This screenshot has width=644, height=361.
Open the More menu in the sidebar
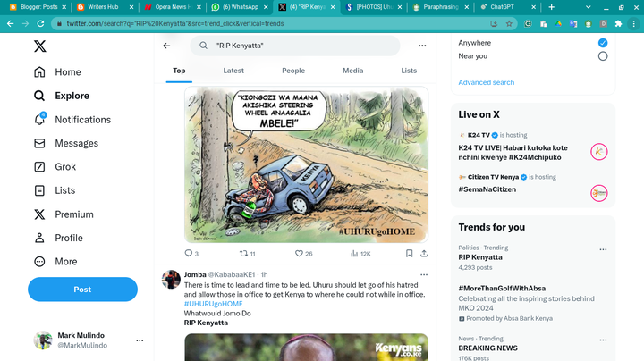55,261
